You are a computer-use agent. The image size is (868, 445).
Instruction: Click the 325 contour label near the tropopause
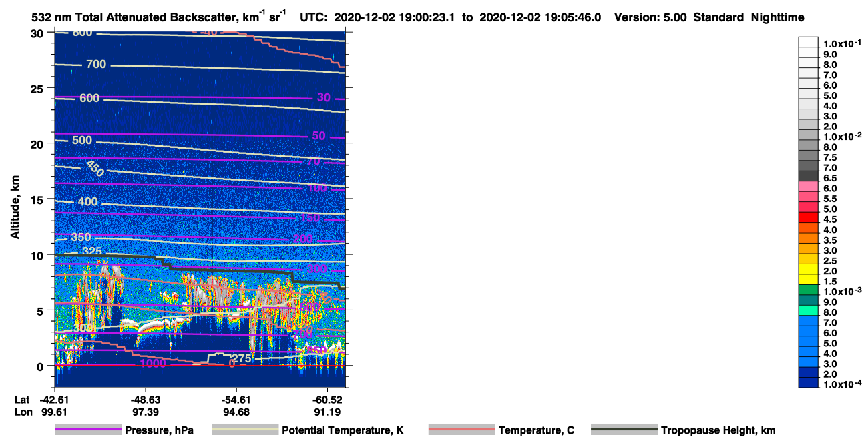[92, 252]
